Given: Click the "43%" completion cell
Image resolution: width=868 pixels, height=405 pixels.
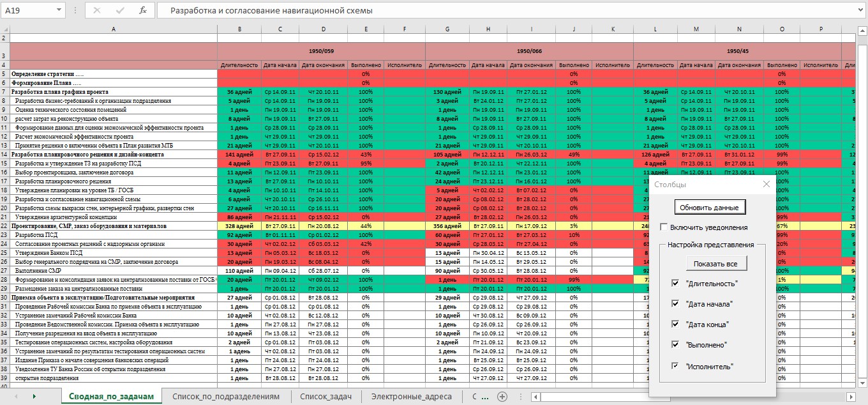Looking at the screenshot, I should [x=366, y=155].
